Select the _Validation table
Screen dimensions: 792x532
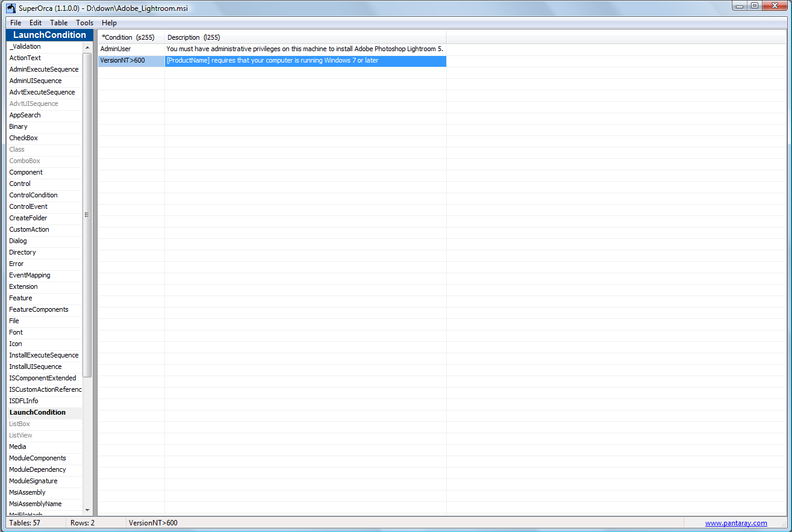click(45, 46)
